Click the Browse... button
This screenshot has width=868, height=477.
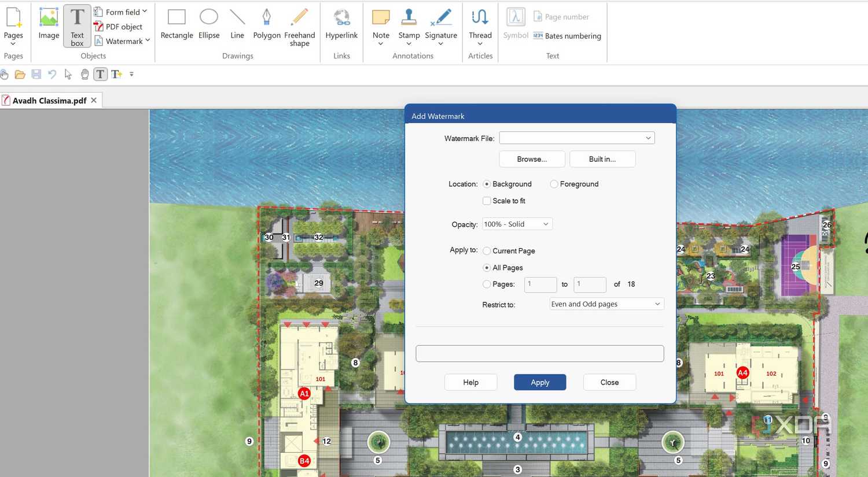(532, 159)
